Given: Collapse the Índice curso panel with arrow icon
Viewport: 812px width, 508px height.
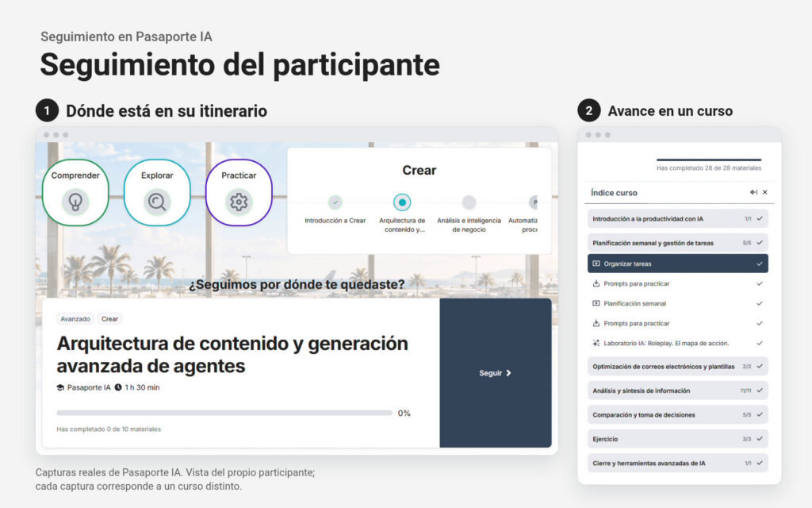Looking at the screenshot, I should point(753,192).
